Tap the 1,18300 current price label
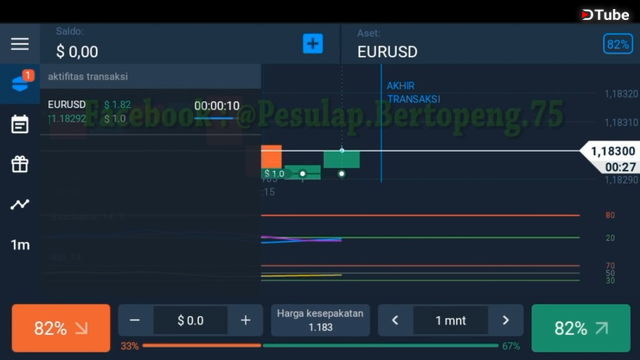This screenshot has width=640, height=360. (x=612, y=151)
